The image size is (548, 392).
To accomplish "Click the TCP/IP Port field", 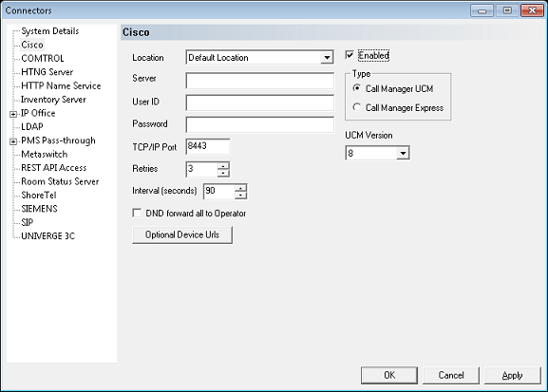I will click(x=208, y=146).
